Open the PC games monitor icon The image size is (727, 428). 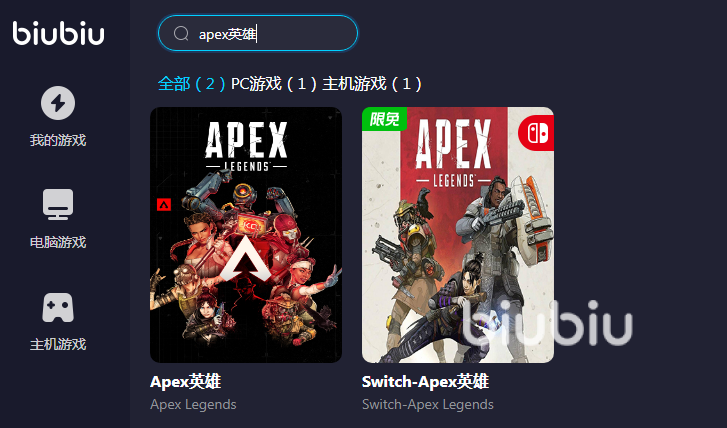click(x=58, y=204)
